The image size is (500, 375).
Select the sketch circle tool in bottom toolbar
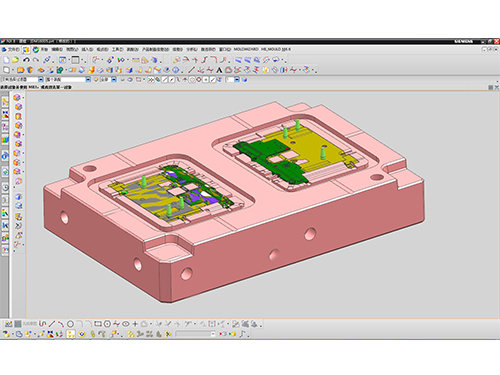click(x=70, y=324)
